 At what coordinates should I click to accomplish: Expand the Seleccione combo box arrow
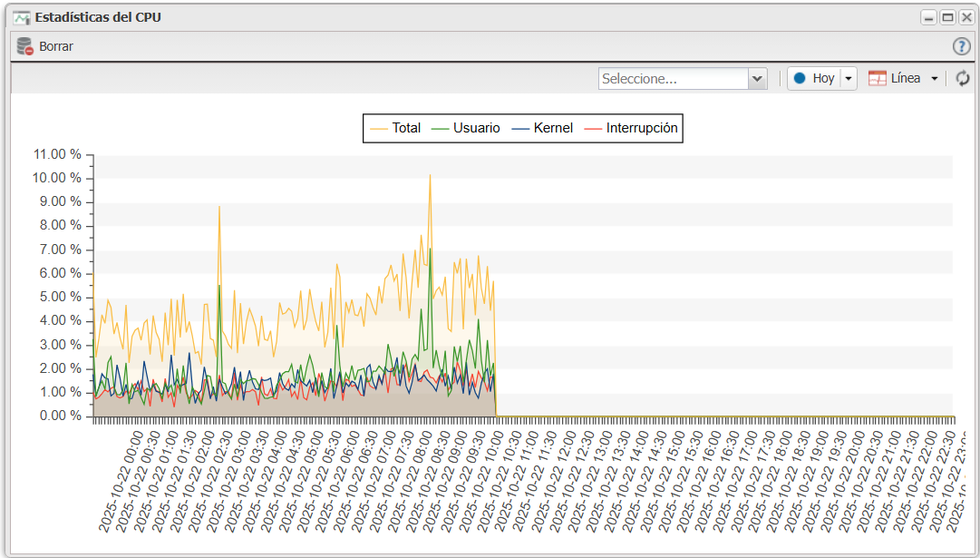click(x=758, y=79)
